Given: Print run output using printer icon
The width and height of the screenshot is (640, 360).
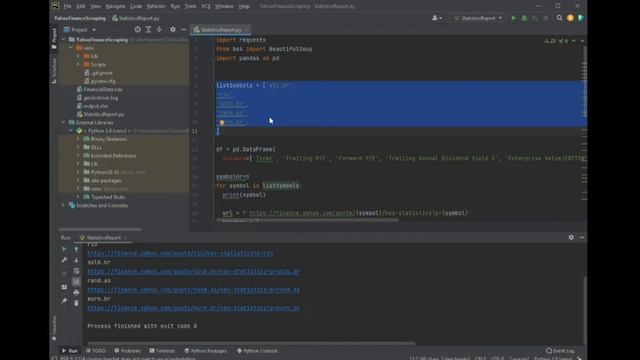Looking at the screenshot, I should 76,292.
